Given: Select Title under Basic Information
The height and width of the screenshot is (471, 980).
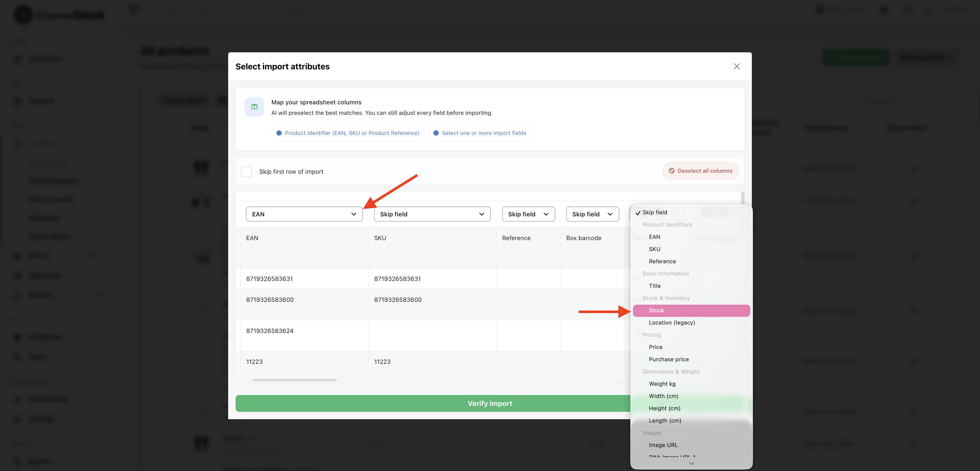Looking at the screenshot, I should pyautogui.click(x=691, y=286).
